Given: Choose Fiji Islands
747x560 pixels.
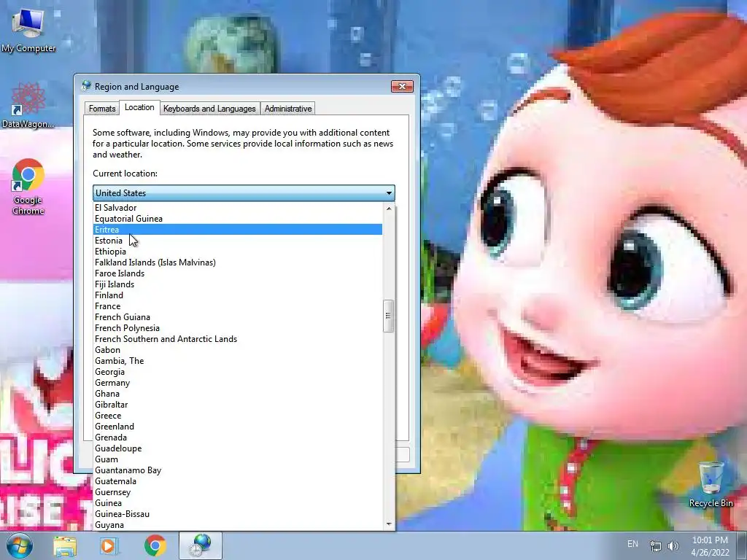Looking at the screenshot, I should point(238,284).
